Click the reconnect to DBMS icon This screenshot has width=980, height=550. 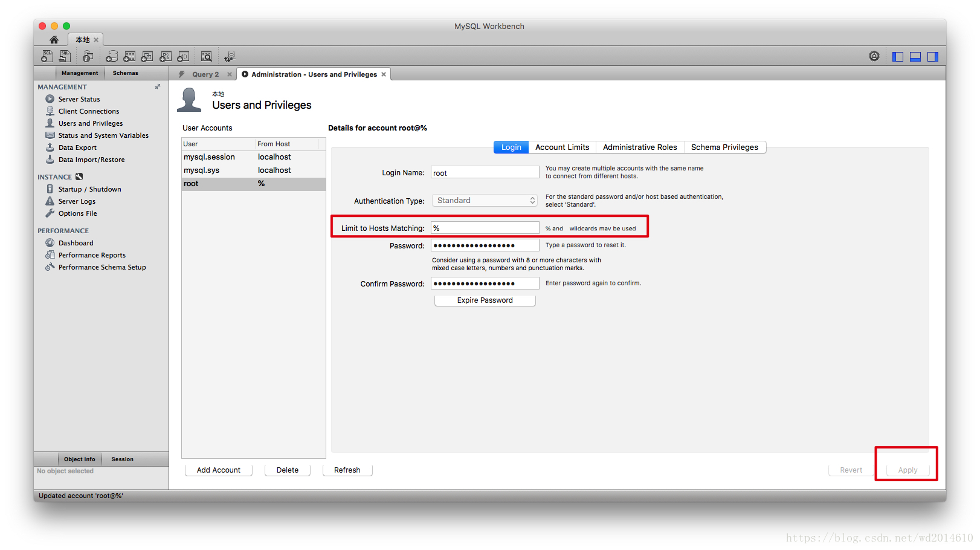click(230, 56)
